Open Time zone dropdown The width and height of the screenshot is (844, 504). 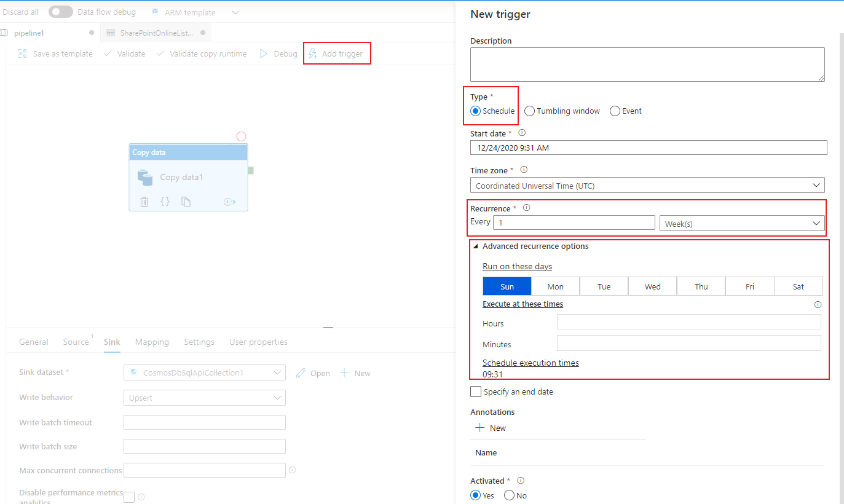tap(647, 186)
